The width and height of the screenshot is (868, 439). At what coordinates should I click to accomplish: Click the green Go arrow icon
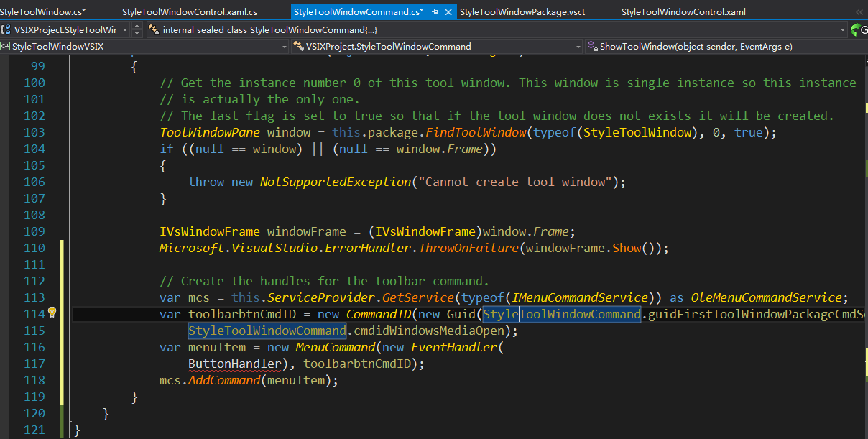pyautogui.click(x=857, y=29)
